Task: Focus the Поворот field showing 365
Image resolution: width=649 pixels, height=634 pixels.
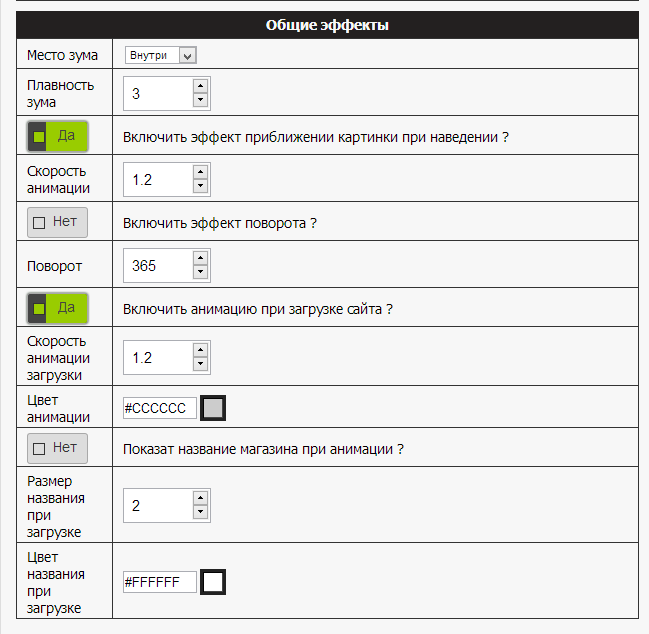Action: [158, 266]
